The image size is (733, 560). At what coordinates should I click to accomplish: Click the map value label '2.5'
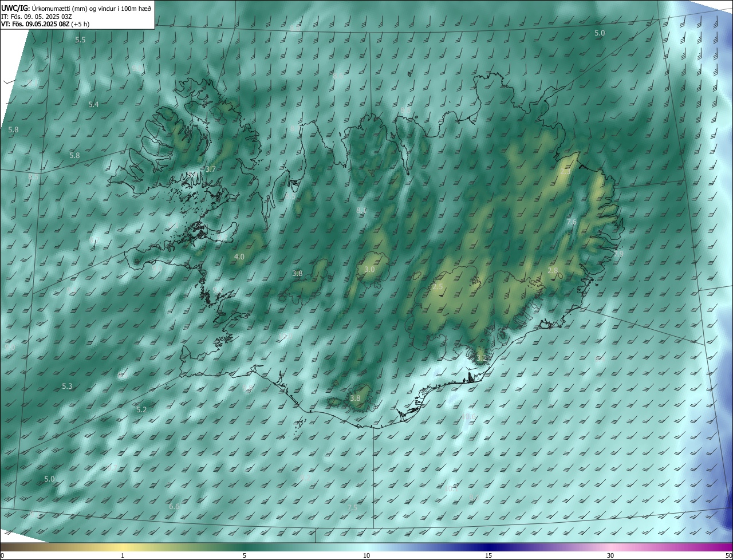[x=438, y=287]
